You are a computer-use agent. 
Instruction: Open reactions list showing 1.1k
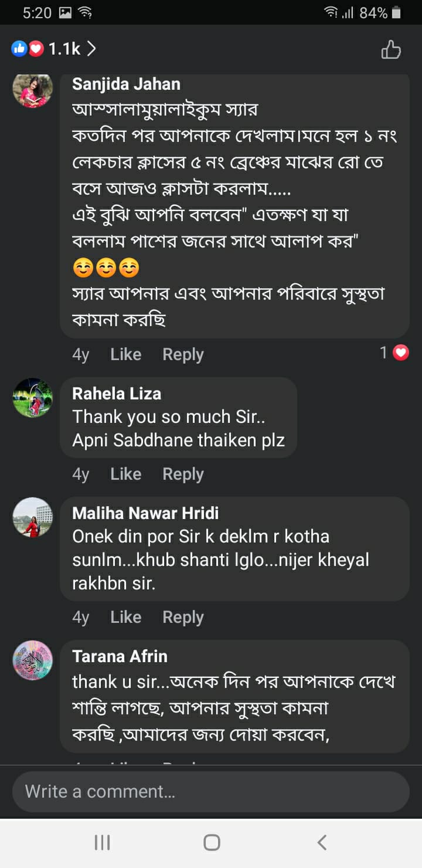[x=54, y=49]
